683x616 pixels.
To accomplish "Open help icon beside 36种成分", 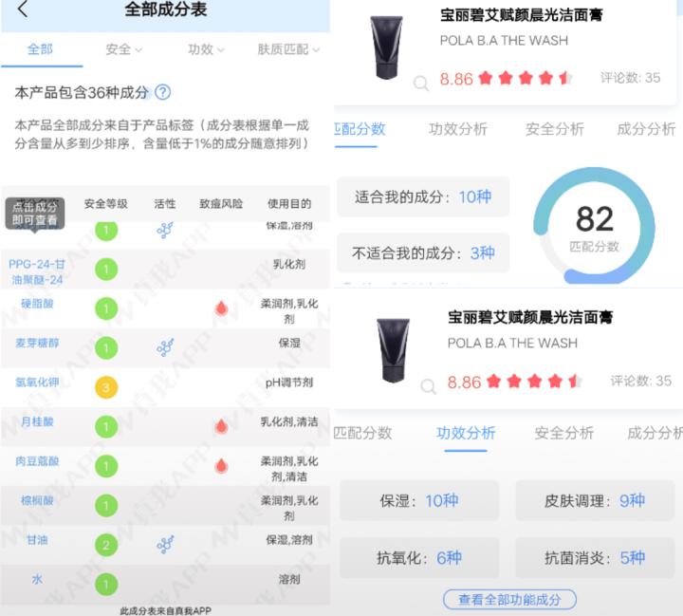I will click(x=163, y=92).
